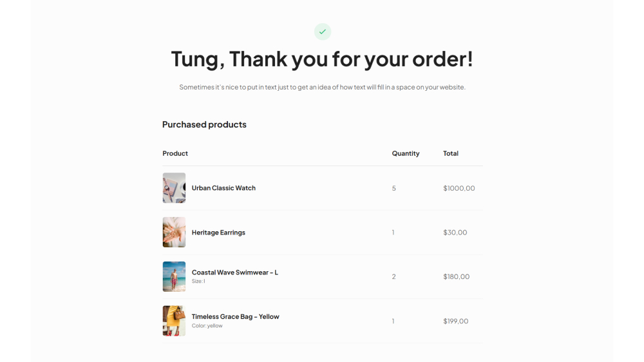The height and width of the screenshot is (362, 644).
Task: Click the $199,00 bag total
Action: 455,321
